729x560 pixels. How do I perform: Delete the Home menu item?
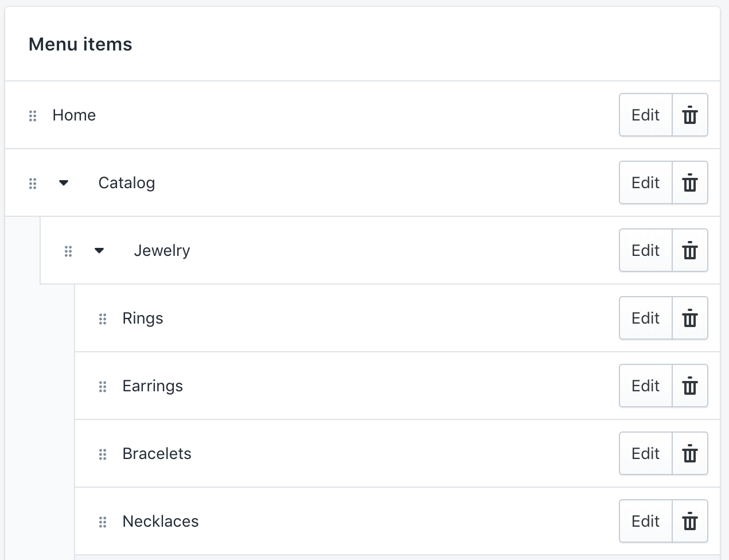(x=690, y=115)
